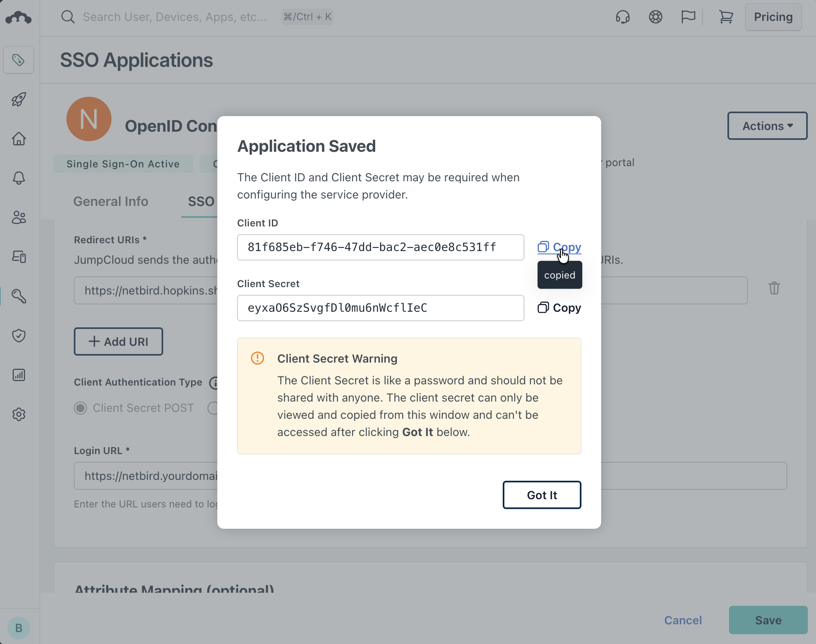
Task: Open the alerts bell icon
Action: 19,178
